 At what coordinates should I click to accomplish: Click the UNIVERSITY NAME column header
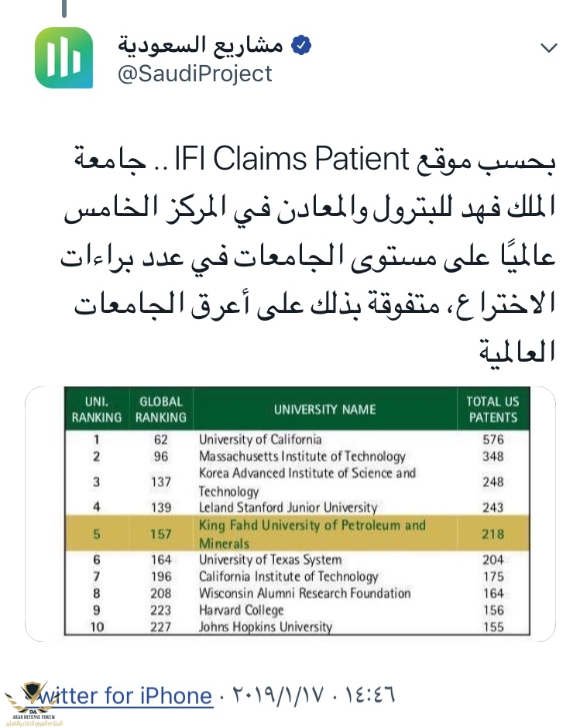click(324, 409)
